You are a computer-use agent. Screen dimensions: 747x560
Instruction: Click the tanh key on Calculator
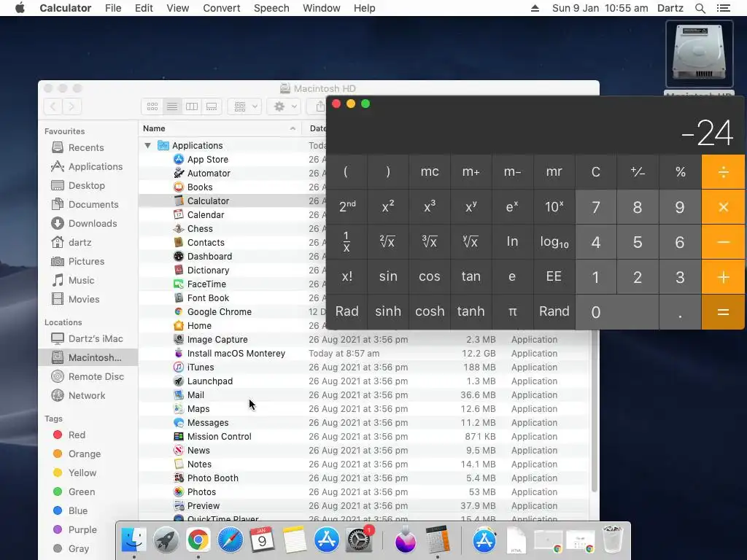pyautogui.click(x=471, y=312)
